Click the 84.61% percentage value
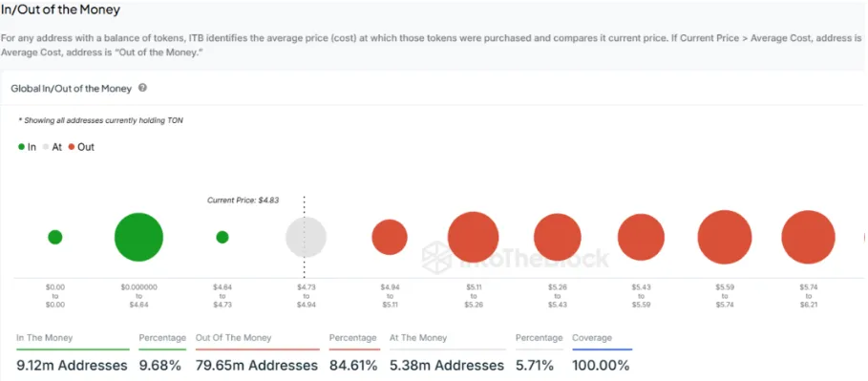Viewport: 868px width, 381px height. (353, 366)
